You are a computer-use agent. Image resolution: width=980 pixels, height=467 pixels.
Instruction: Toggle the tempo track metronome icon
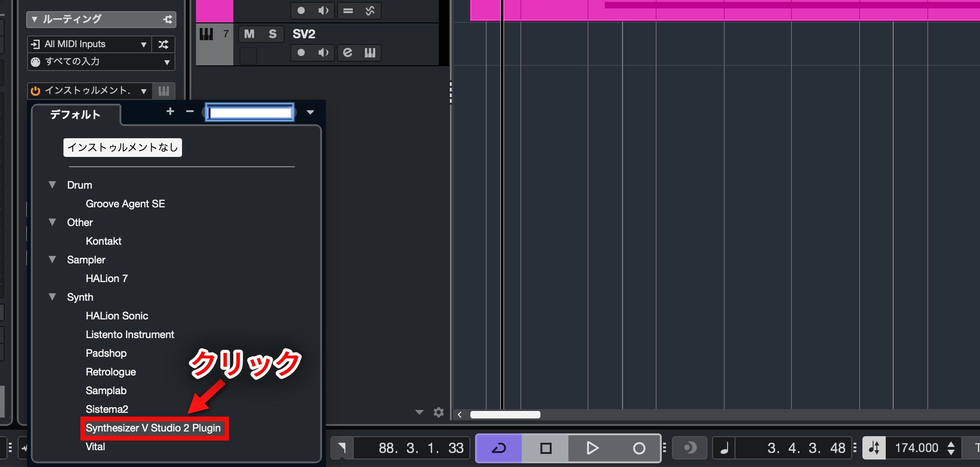[x=874, y=448]
